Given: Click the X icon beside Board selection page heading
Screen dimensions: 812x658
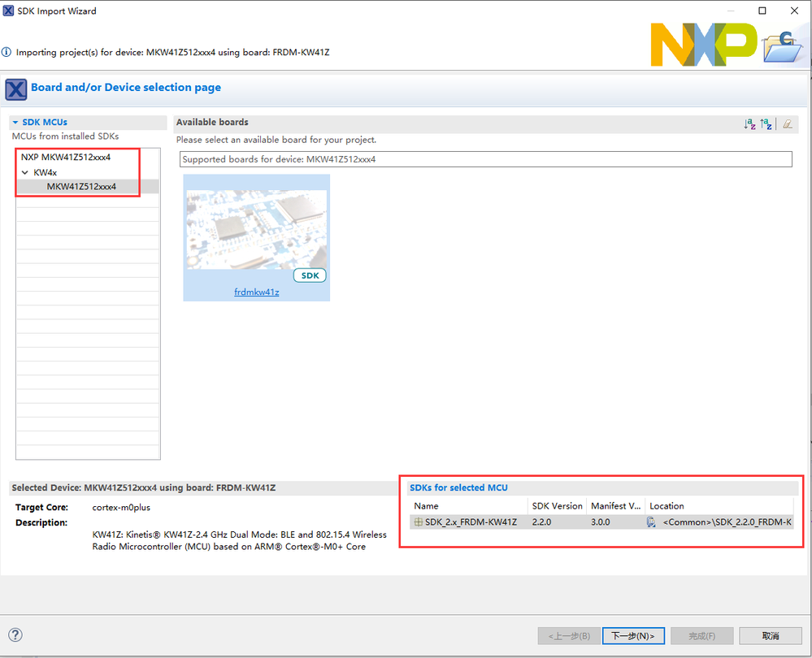Looking at the screenshot, I should (x=16, y=89).
